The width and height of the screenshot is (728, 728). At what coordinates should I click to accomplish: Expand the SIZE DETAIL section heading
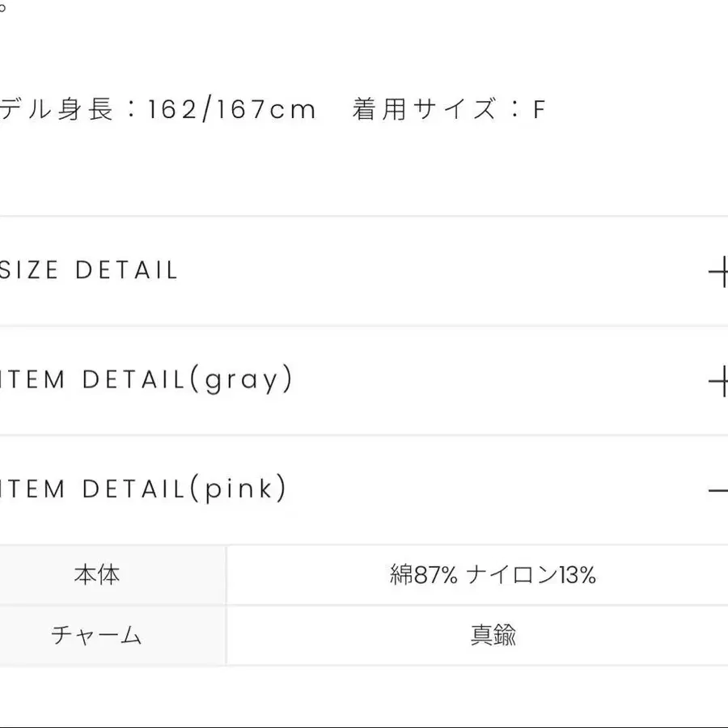click(89, 271)
